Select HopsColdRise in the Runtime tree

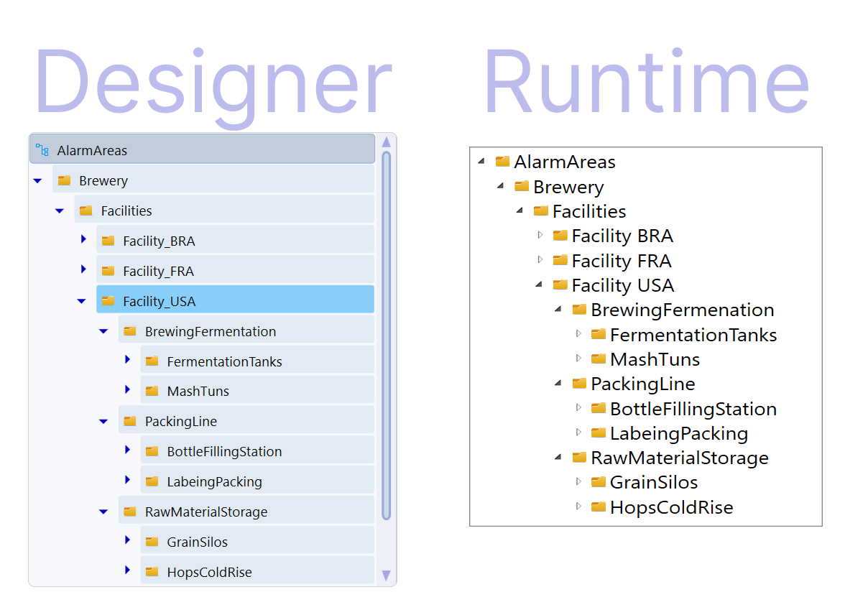point(671,507)
